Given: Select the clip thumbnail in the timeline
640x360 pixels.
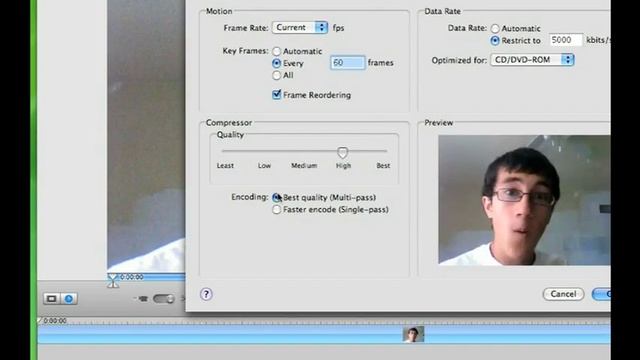Looking at the screenshot, I should pyautogui.click(x=413, y=334).
